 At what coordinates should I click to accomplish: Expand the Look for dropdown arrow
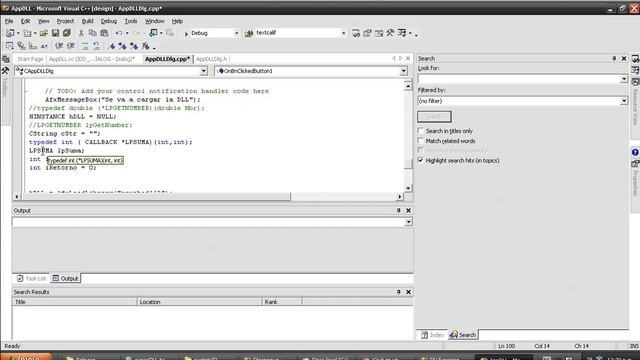click(x=624, y=79)
